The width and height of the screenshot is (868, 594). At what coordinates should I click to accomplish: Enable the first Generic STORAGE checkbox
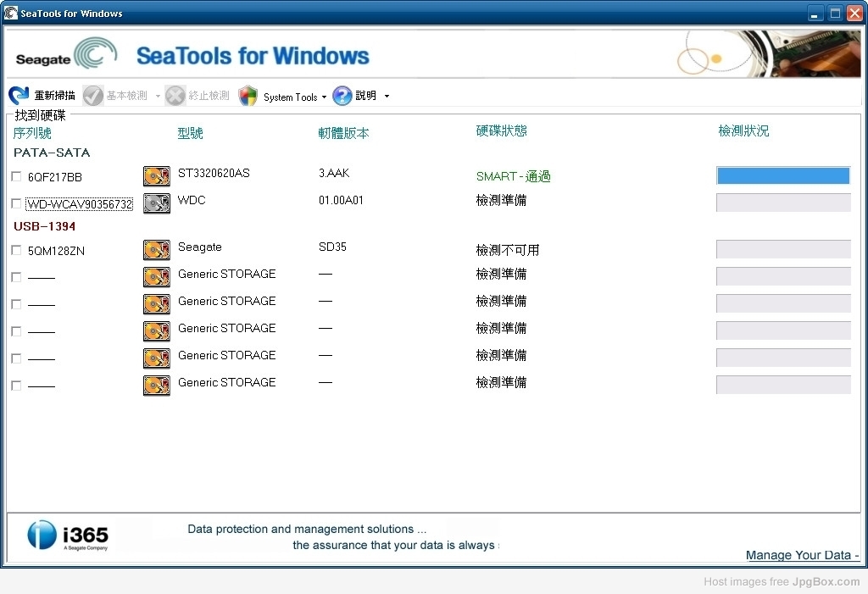[16, 277]
